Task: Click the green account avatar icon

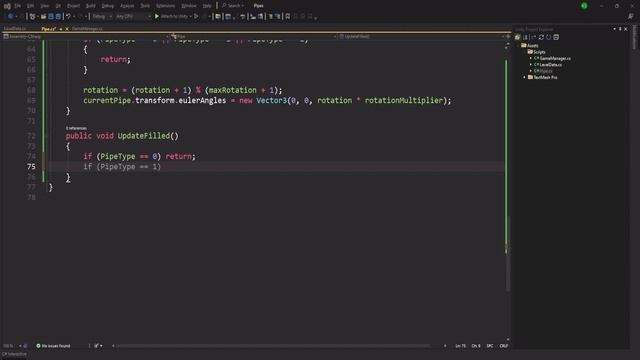Action: click(584, 6)
